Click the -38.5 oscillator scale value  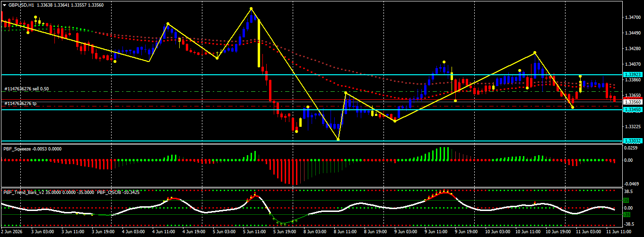(x=629, y=225)
